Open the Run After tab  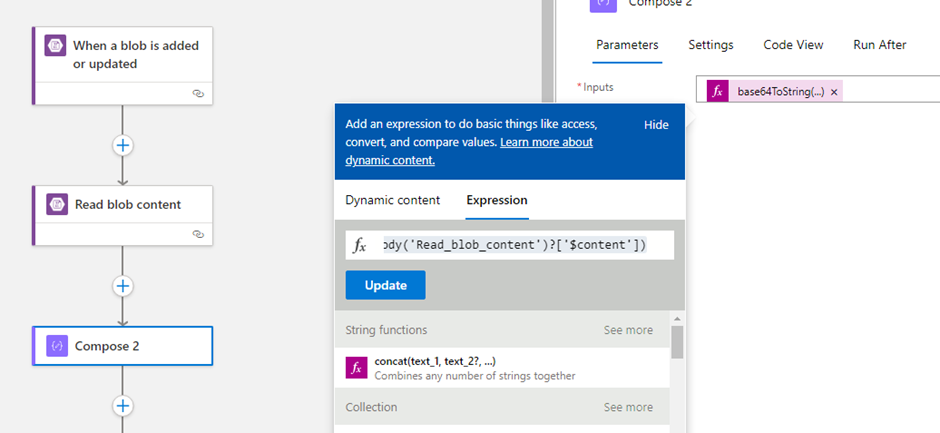click(x=879, y=45)
